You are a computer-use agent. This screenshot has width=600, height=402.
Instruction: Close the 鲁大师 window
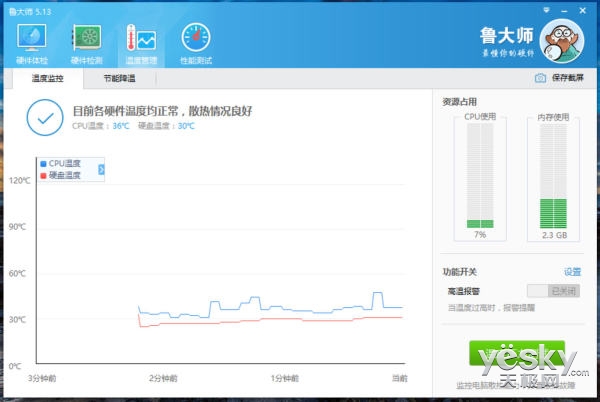(582, 11)
